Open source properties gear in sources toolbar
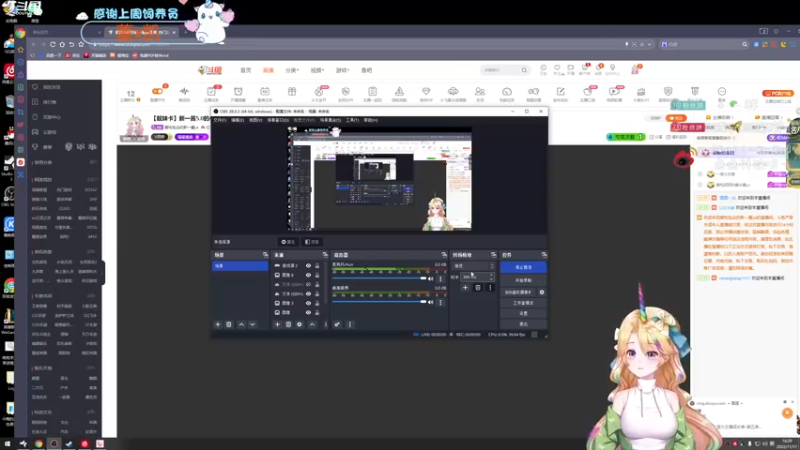Screen dimensions: 800x450 click(299, 324)
